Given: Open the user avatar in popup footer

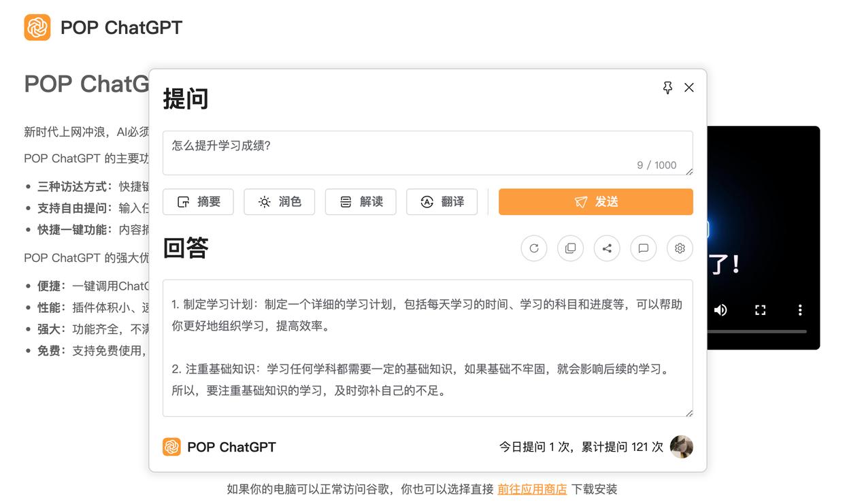Looking at the screenshot, I should point(682,447).
